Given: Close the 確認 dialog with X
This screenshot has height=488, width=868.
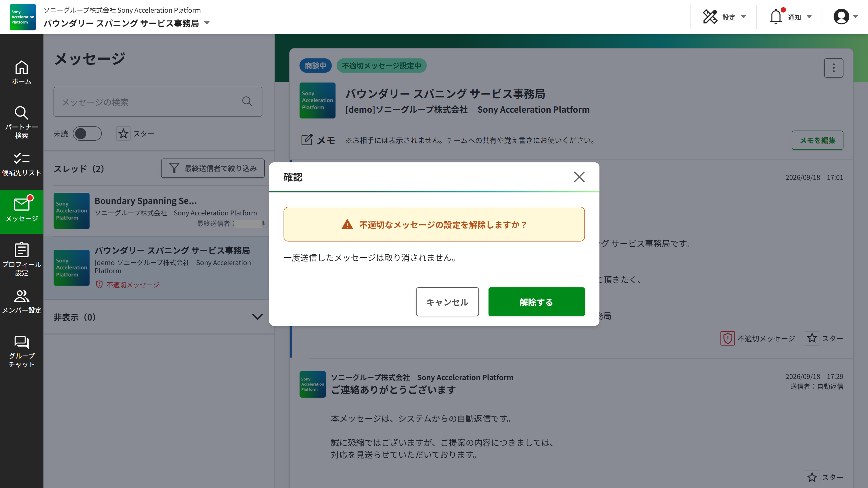Looking at the screenshot, I should coord(579,177).
